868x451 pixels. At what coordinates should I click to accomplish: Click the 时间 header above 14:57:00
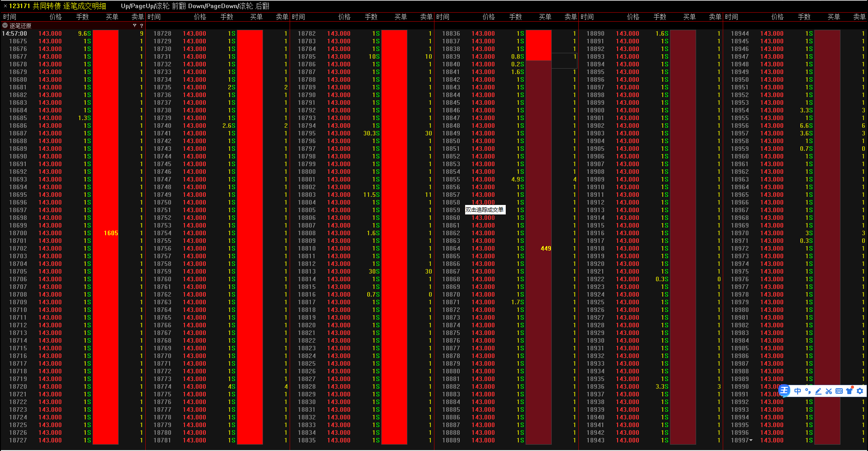point(9,17)
